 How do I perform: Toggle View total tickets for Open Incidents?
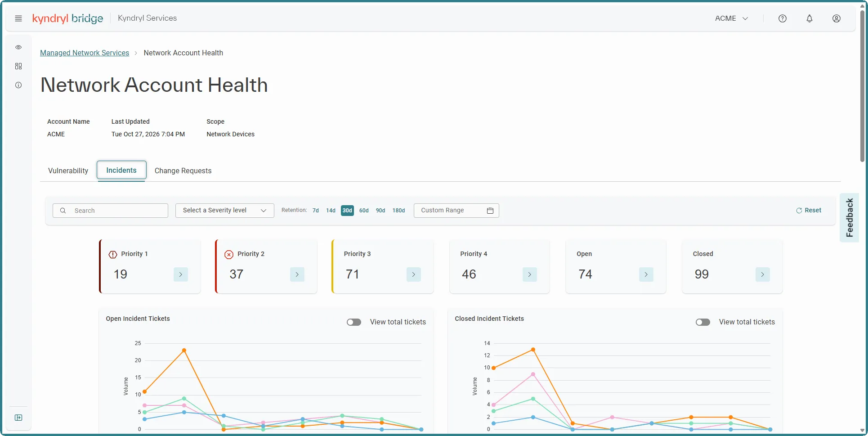click(x=354, y=322)
